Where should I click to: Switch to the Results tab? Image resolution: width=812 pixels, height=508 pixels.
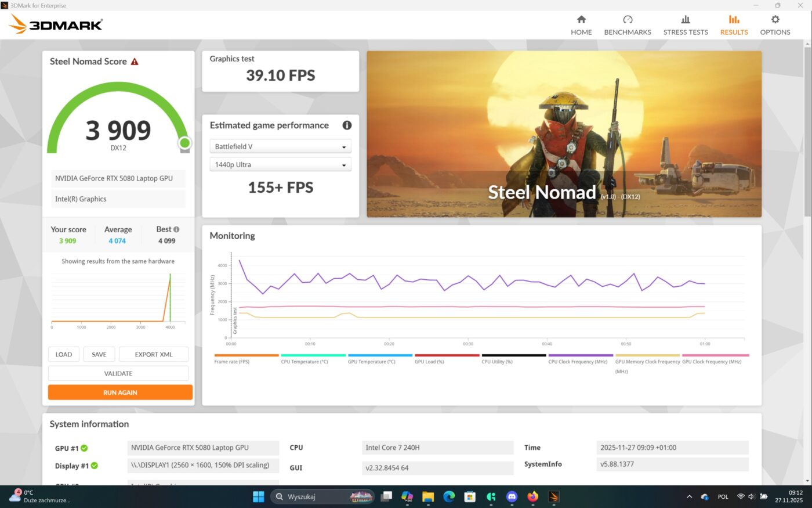(734, 25)
